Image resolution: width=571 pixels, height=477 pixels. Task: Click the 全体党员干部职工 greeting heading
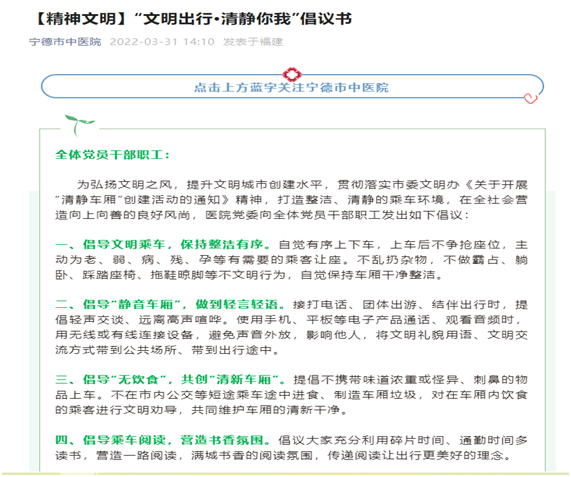coord(112,155)
